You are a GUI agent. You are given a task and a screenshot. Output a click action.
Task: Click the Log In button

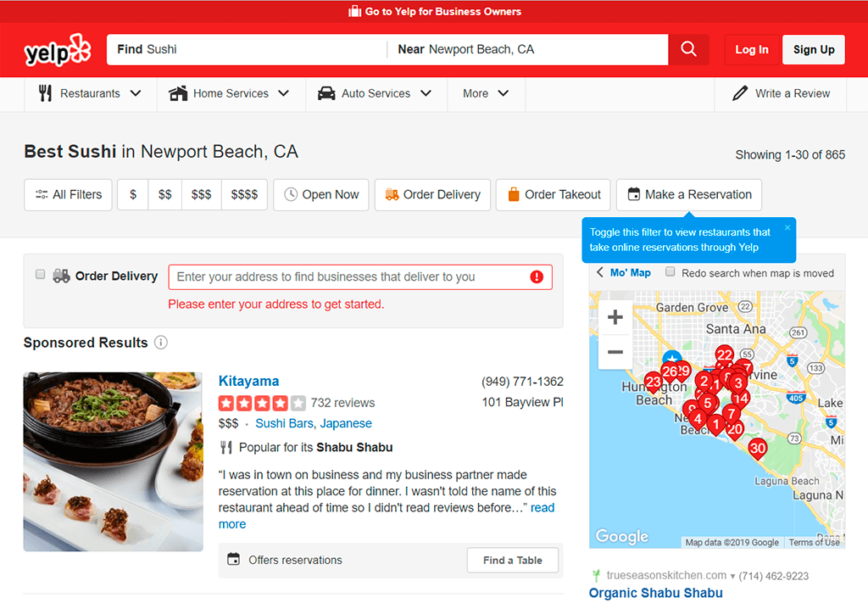(752, 49)
